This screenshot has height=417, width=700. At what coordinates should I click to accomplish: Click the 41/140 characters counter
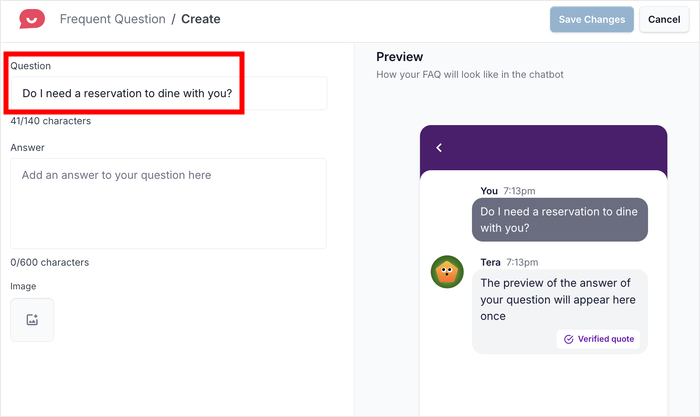(x=51, y=121)
